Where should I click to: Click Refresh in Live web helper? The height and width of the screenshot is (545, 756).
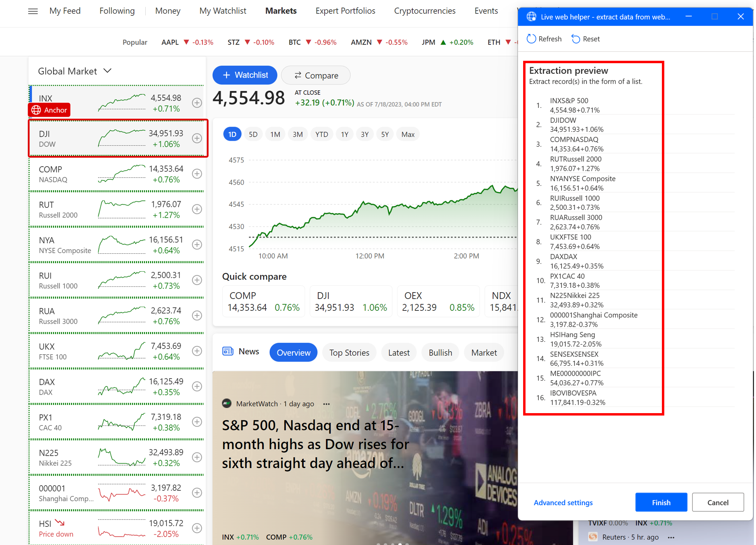544,38
